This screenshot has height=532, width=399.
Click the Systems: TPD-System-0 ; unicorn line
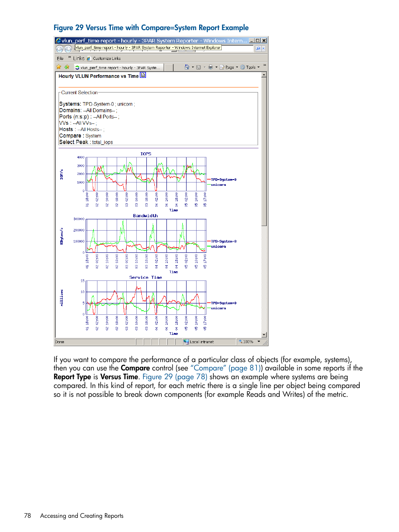(97, 104)
